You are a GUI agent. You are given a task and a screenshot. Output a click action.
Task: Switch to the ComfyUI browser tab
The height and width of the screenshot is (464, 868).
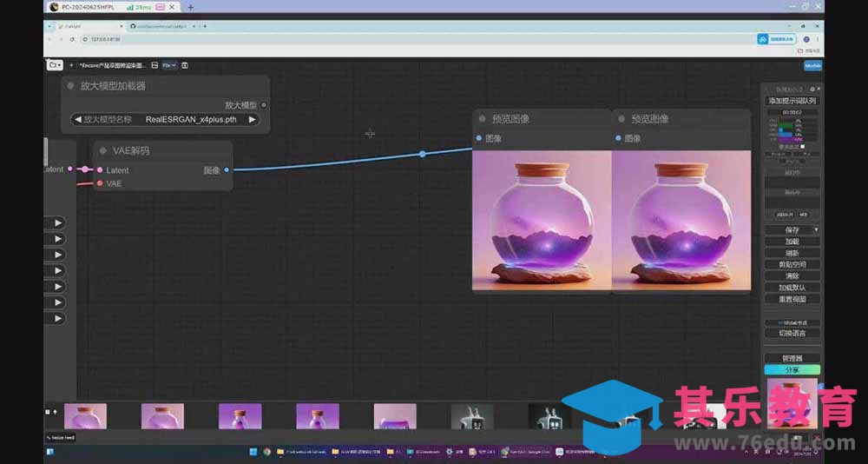click(89, 26)
